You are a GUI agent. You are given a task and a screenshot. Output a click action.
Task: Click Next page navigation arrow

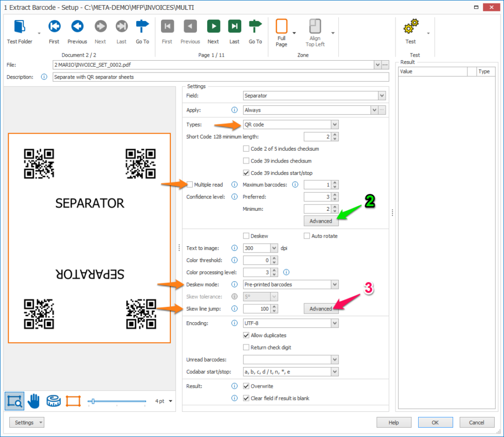[213, 26]
